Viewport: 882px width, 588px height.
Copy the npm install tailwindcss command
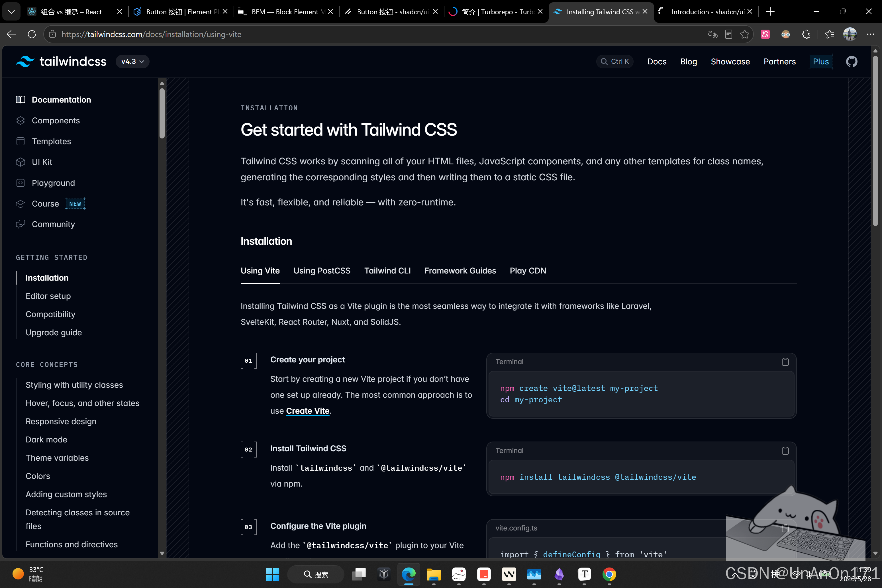785,450
